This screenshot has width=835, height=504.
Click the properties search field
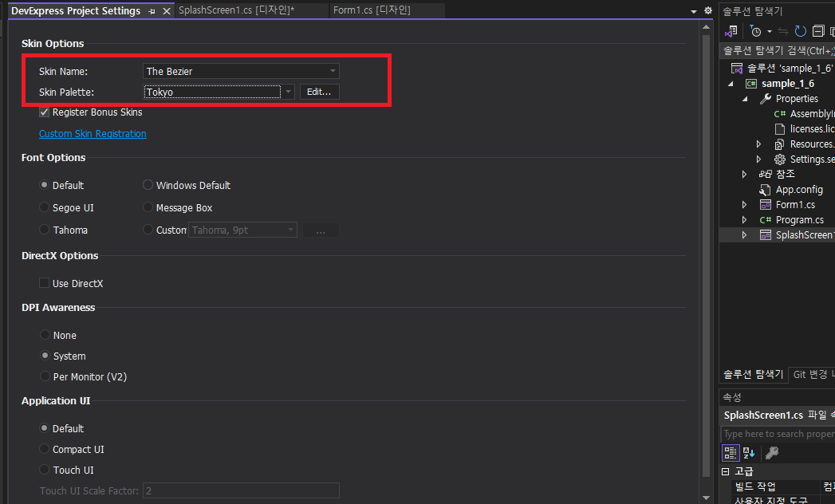(x=778, y=434)
